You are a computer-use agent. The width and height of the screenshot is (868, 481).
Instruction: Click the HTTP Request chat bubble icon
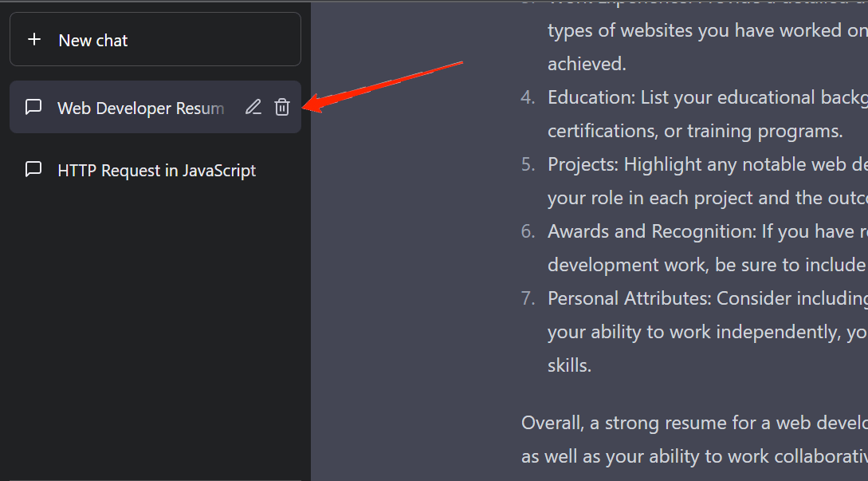point(33,170)
